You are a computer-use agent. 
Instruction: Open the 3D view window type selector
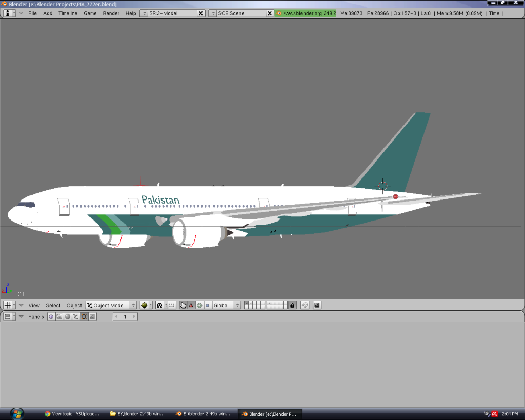click(x=9, y=305)
